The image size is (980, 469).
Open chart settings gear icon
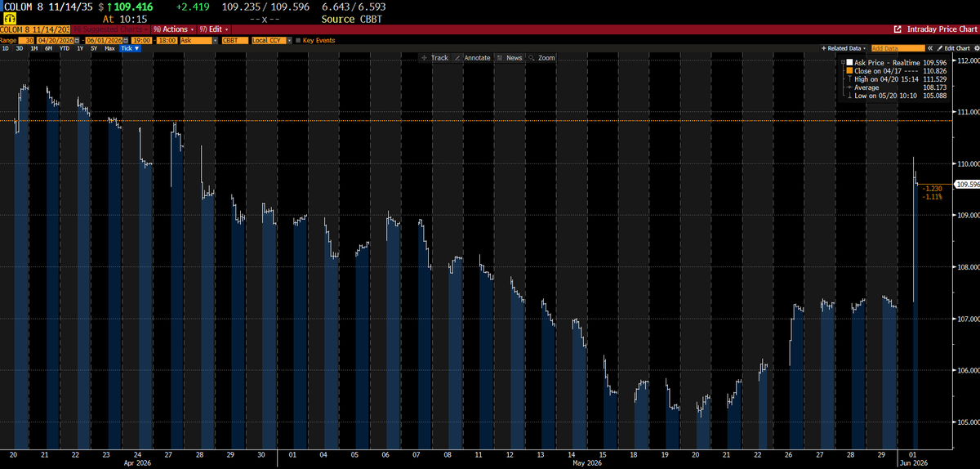point(976,48)
